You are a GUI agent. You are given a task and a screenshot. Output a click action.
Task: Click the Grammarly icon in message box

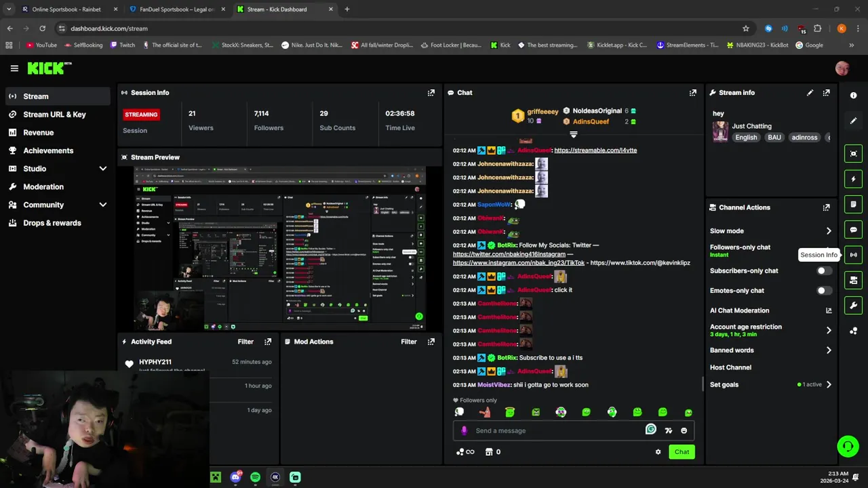tap(651, 429)
